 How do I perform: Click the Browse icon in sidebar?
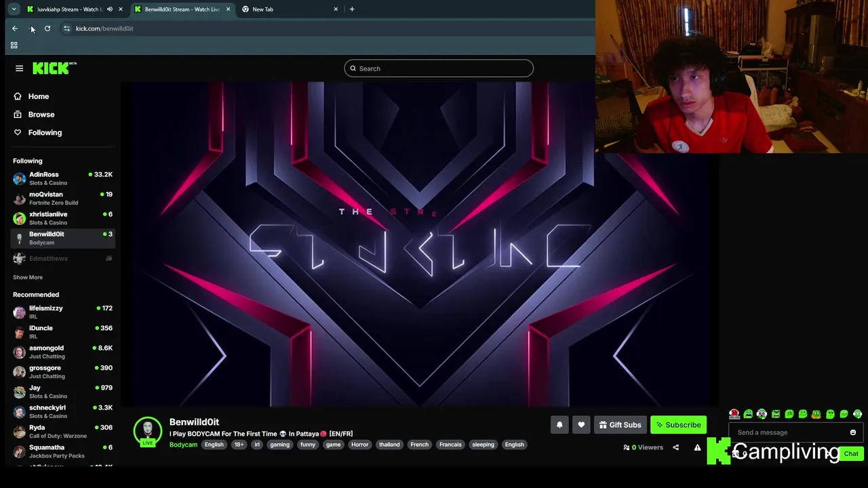click(x=18, y=115)
